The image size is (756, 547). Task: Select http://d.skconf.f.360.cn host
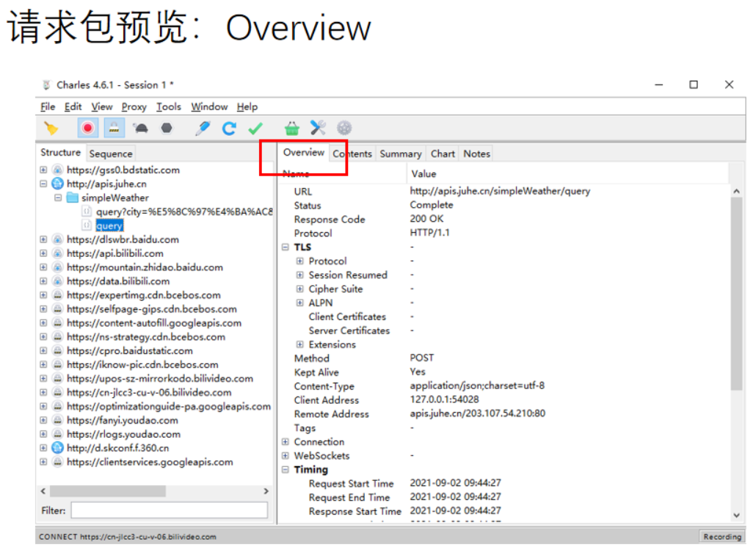point(117,448)
